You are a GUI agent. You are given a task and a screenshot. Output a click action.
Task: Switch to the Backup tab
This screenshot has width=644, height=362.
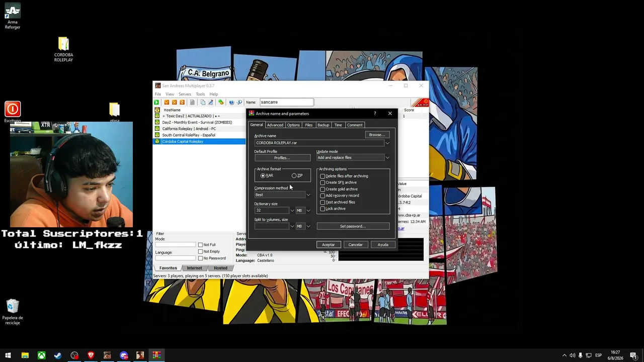pos(324,125)
